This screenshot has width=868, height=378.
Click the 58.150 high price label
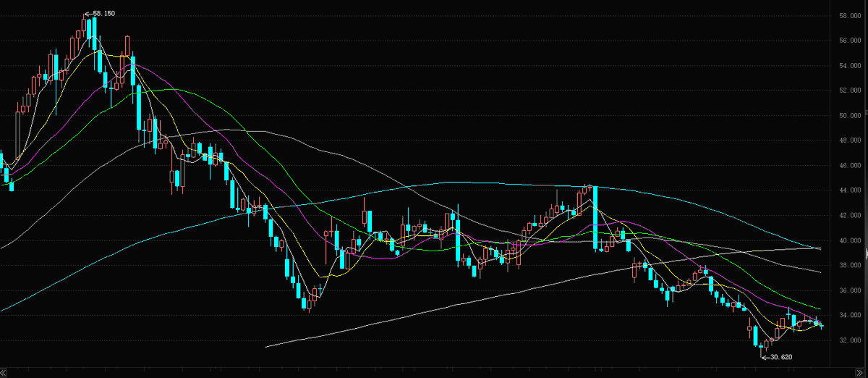(x=104, y=14)
